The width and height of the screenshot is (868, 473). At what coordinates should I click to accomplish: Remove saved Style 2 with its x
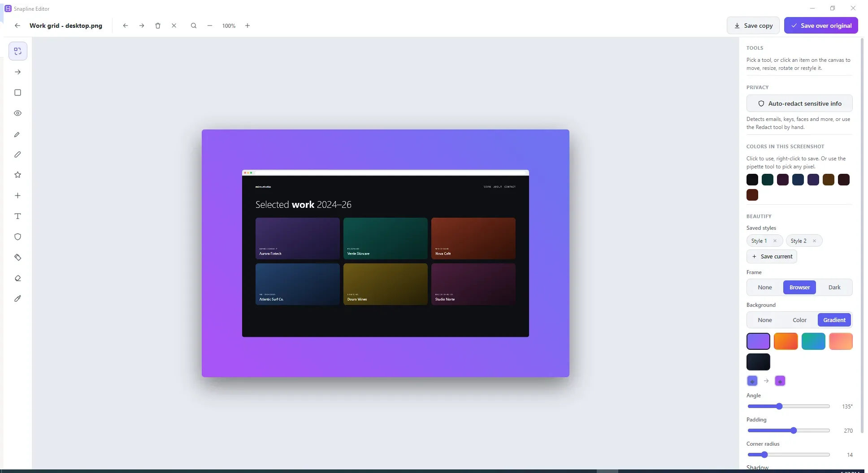click(814, 241)
